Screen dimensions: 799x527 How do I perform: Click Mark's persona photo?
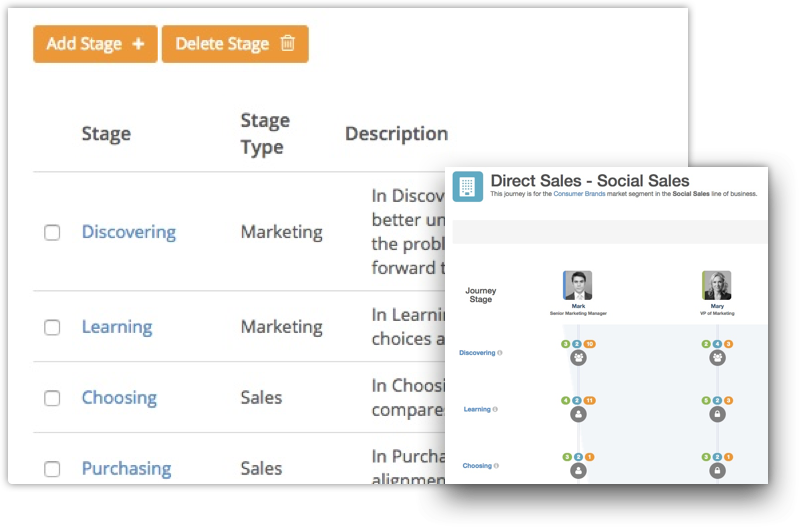tap(578, 285)
